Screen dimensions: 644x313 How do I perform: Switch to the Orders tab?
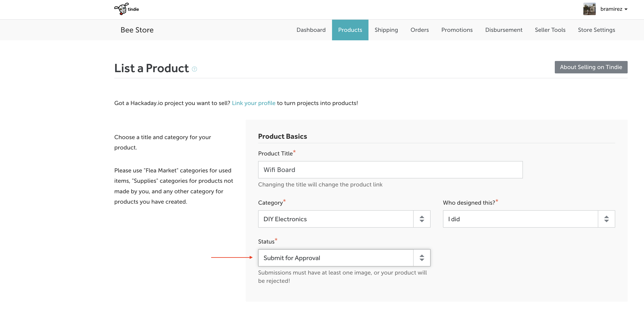coord(419,30)
